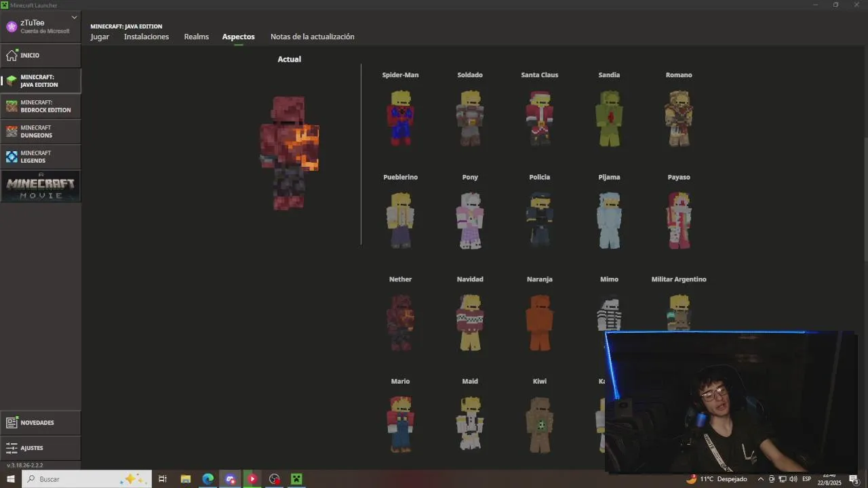Pick the Pueblerino skin

click(401, 220)
